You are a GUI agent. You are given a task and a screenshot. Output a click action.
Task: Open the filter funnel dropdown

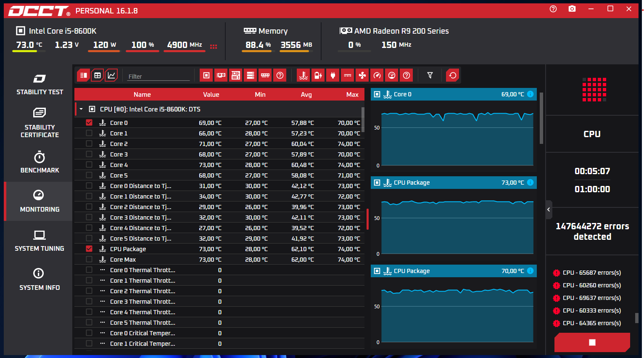coord(430,75)
